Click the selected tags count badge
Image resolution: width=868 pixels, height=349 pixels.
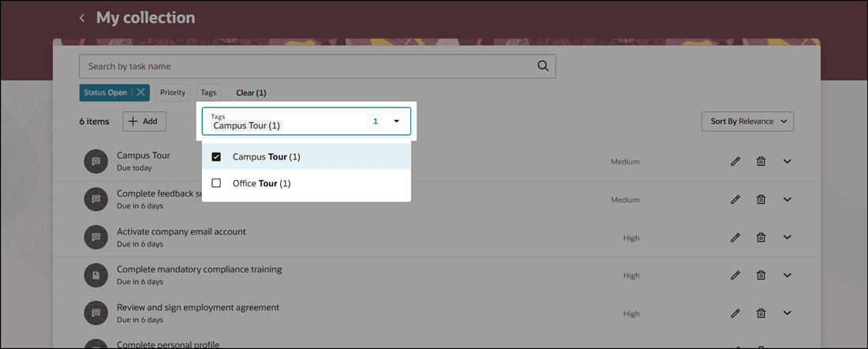pos(376,122)
